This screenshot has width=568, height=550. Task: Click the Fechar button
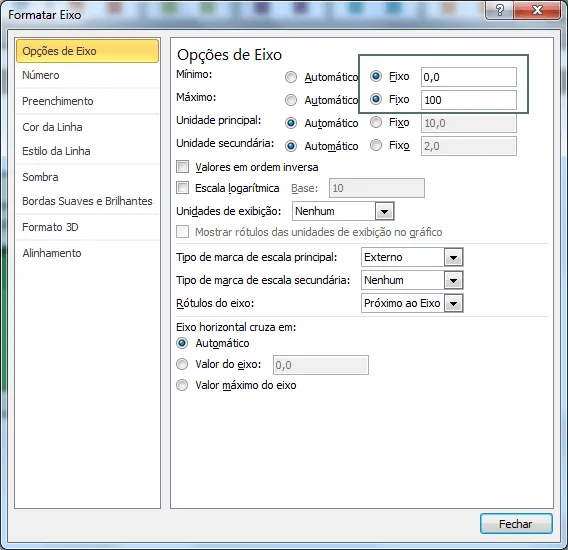point(516,524)
